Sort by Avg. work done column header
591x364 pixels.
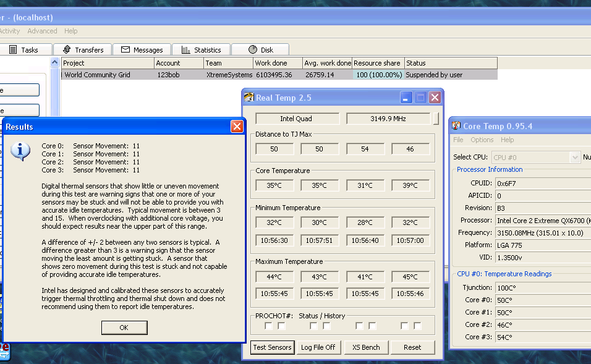pyautogui.click(x=327, y=63)
